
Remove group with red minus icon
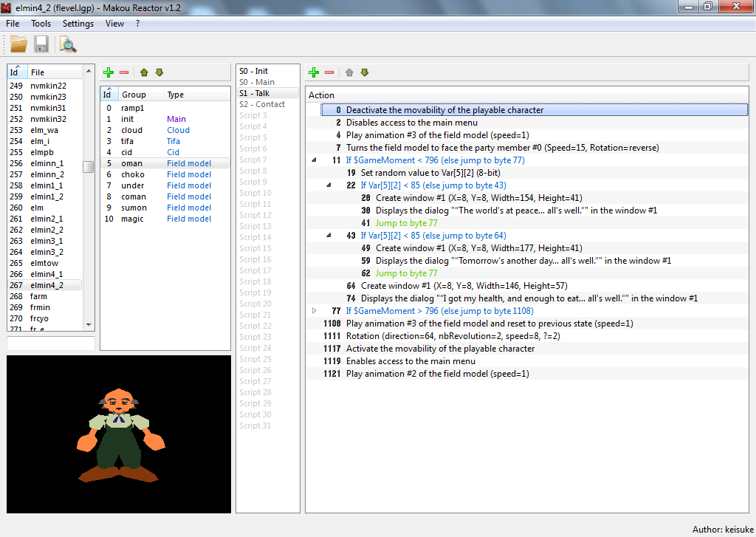(x=124, y=72)
